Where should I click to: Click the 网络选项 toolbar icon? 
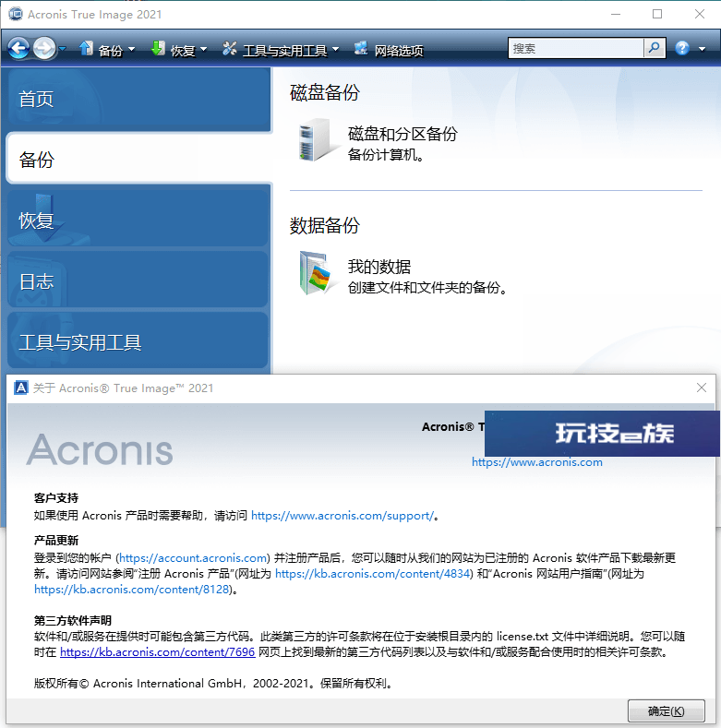(x=361, y=48)
